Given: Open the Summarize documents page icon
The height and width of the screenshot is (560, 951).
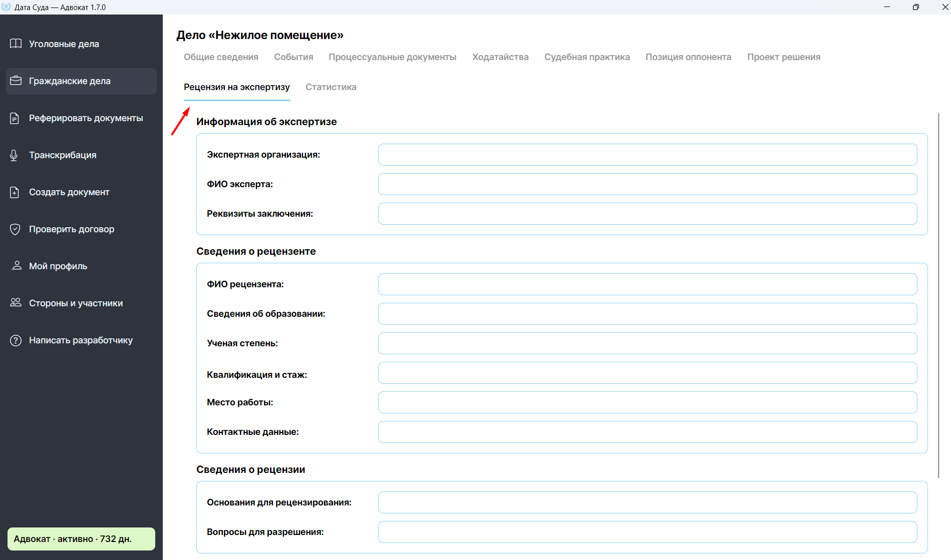Looking at the screenshot, I should tap(15, 118).
